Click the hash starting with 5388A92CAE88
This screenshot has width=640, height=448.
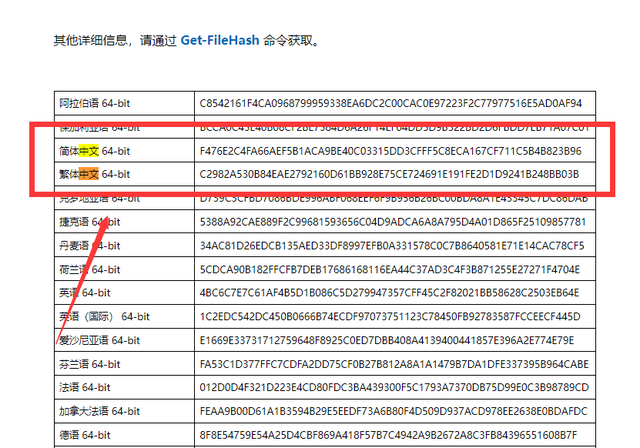pyautogui.click(x=393, y=222)
